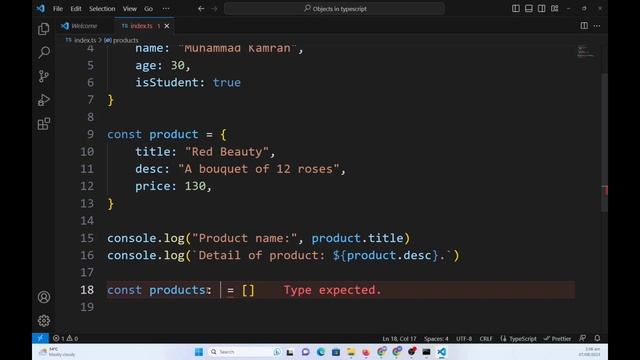
Task: Click Ln 18, Col 17 in status bar
Action: pyautogui.click(x=399, y=338)
